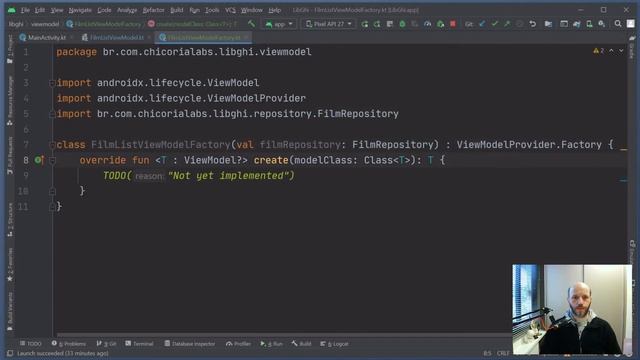Open the Logcat tool window
The height and width of the screenshot is (360, 640).
[334, 344]
